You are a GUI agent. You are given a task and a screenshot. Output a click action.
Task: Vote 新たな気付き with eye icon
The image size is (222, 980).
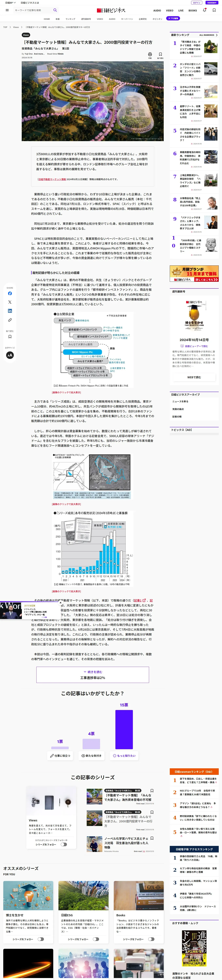[91, 756]
